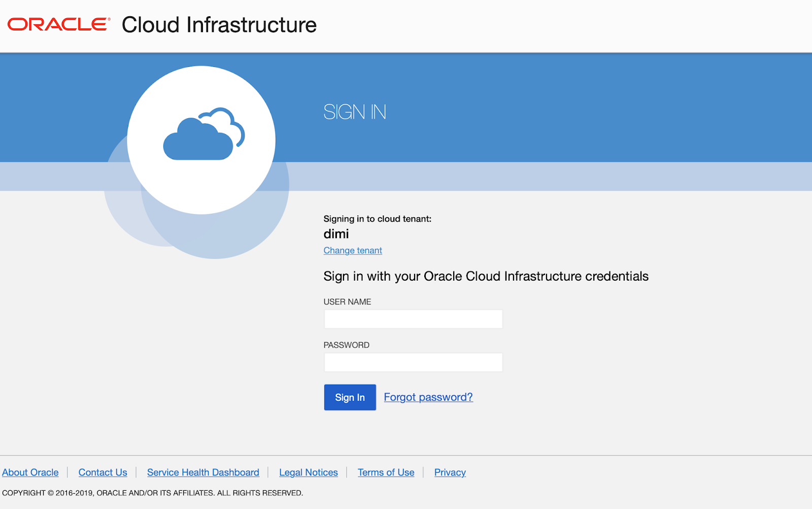Click the PASSWORD label
812x509 pixels.
346,345
